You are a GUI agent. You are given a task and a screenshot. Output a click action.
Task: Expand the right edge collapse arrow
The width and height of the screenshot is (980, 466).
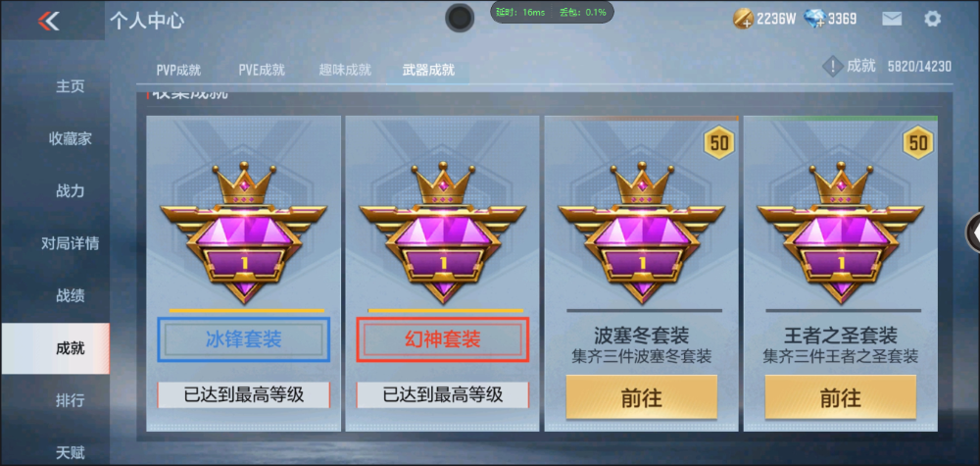974,233
